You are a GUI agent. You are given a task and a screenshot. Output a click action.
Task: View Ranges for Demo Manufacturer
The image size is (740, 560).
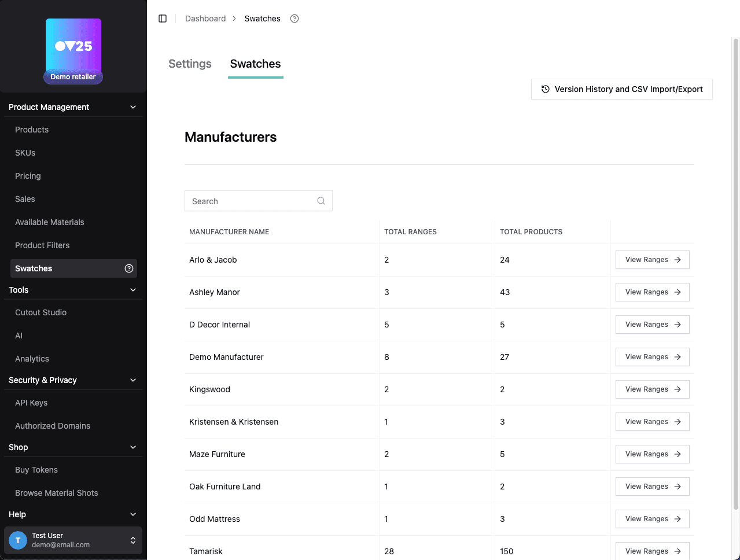(652, 357)
